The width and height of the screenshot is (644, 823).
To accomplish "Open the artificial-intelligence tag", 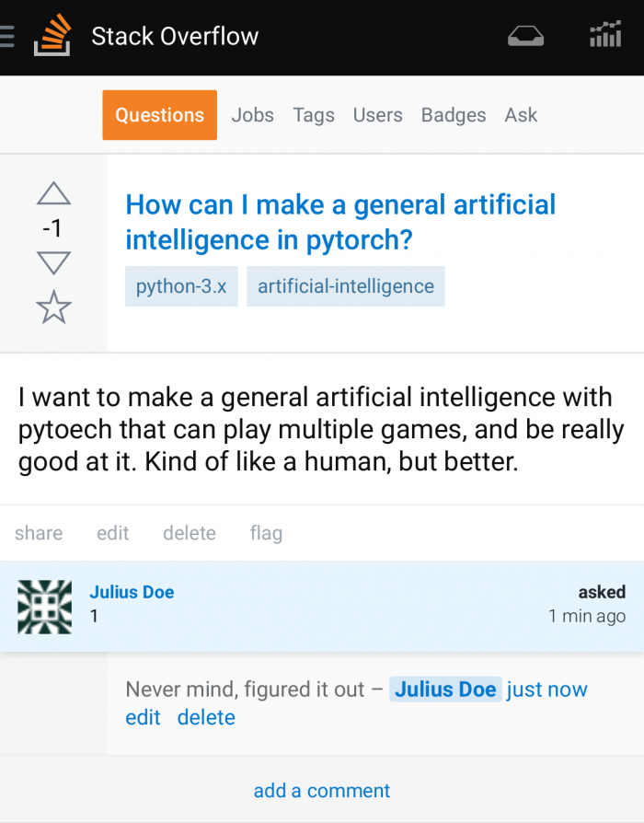I will (x=346, y=286).
